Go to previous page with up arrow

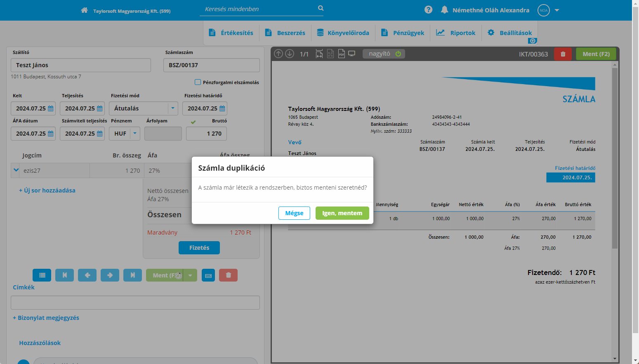pos(278,54)
